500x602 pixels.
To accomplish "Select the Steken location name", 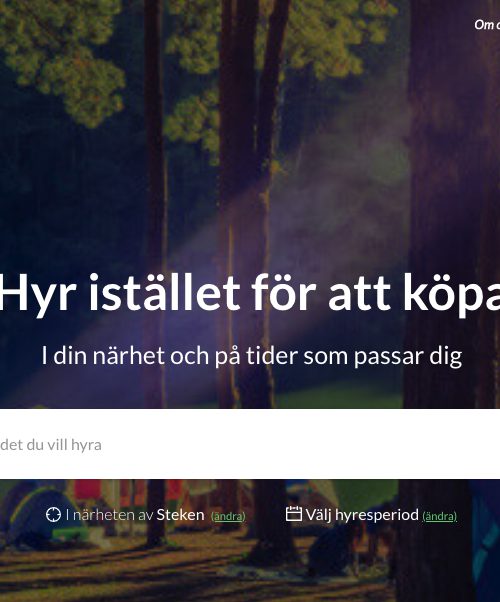I will pyautogui.click(x=180, y=515).
